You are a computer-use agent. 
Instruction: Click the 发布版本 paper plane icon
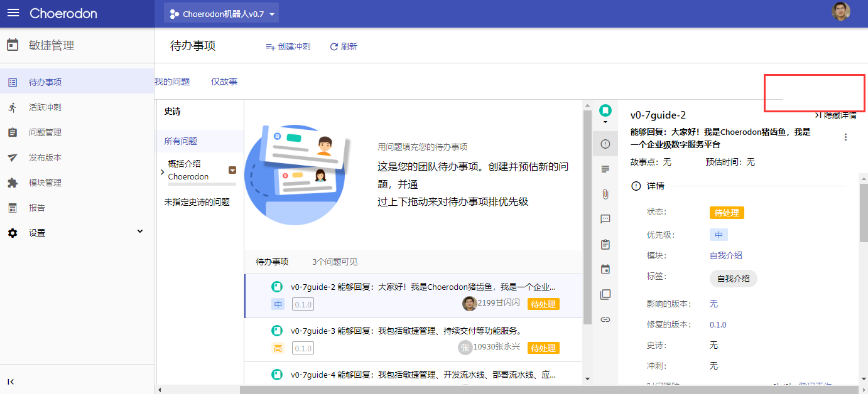click(13, 157)
